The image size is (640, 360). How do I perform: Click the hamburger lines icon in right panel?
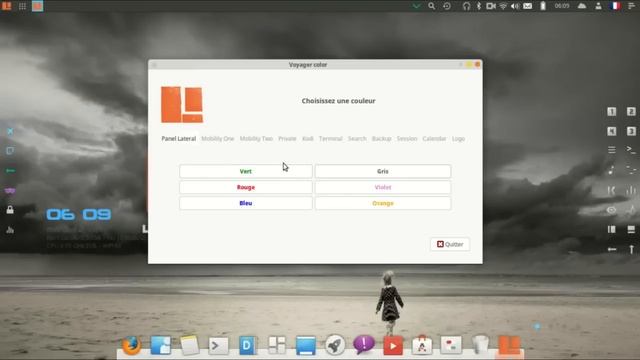611,150
